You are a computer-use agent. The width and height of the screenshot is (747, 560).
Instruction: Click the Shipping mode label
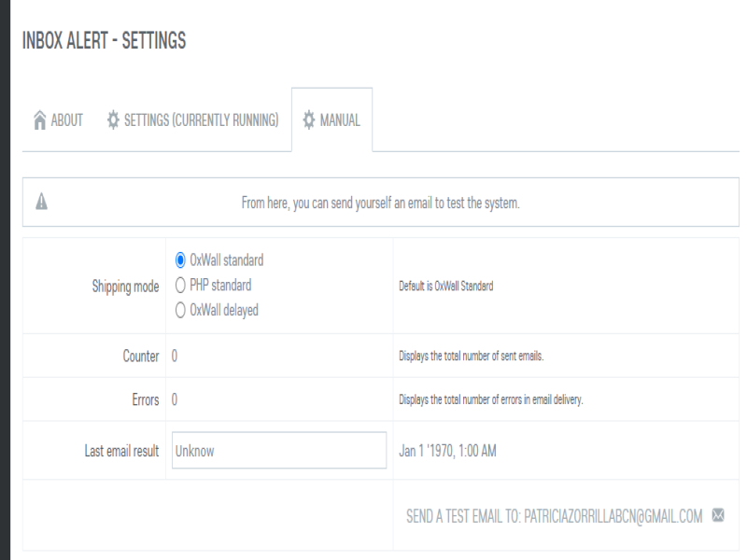[124, 287]
